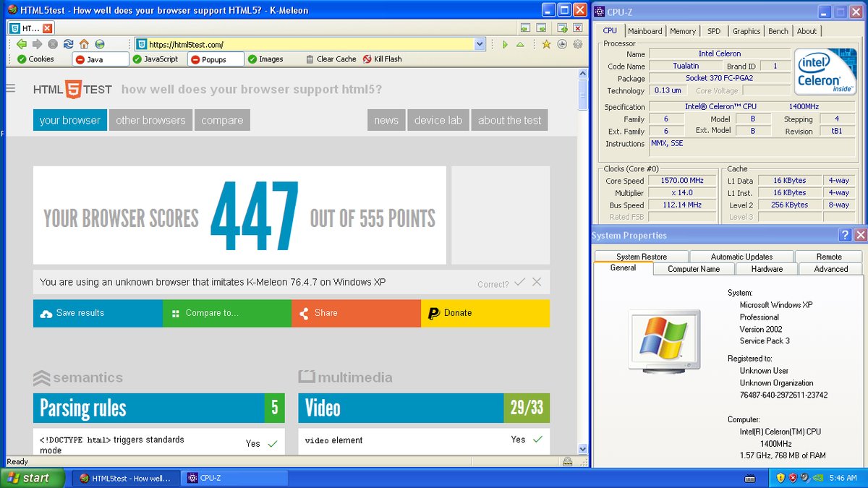Select Computer Name tab in System Properties
Screen dimensions: 868x488
pos(694,269)
